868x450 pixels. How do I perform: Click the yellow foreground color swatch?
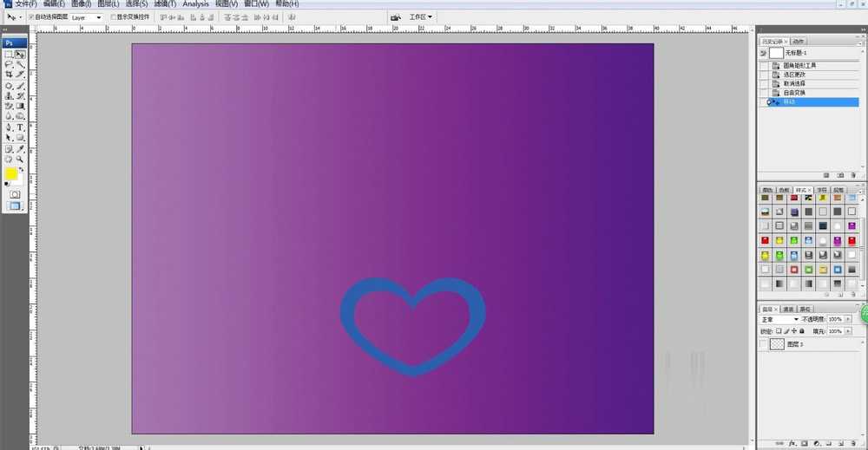(x=10, y=174)
